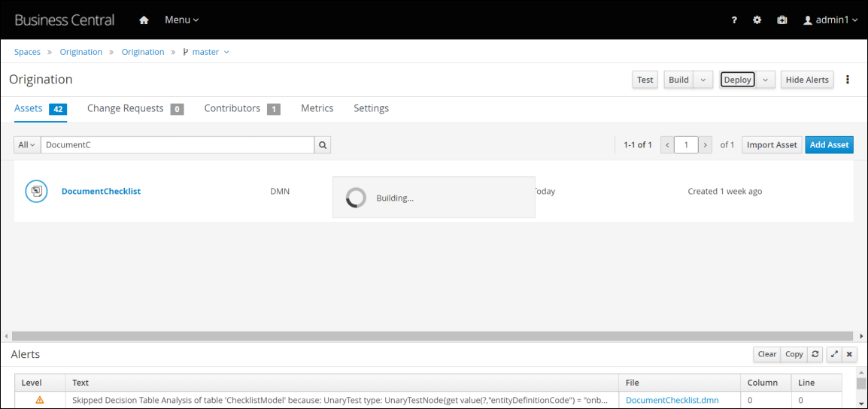Viewport: 868px width, 409px height.
Task: Open the Menu dropdown in header
Action: click(x=181, y=20)
